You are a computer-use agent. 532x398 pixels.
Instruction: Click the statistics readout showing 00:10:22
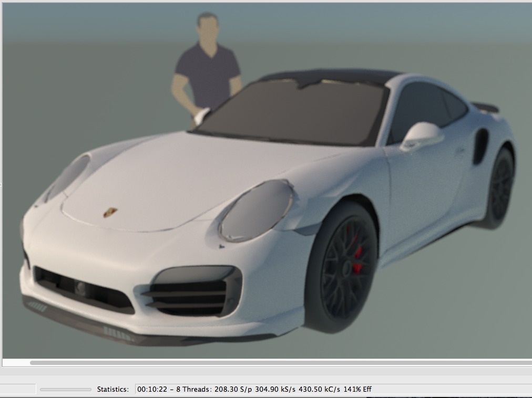[x=333, y=389]
